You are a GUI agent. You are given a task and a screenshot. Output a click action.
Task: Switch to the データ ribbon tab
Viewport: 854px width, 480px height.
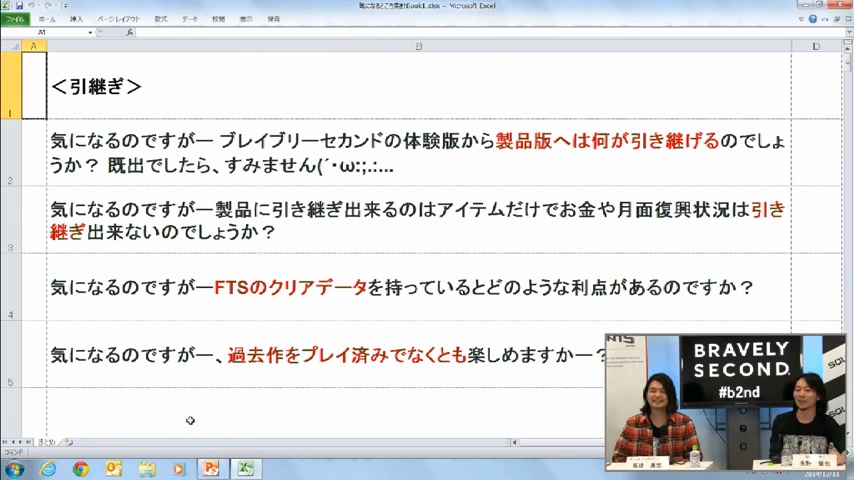[x=190, y=19]
